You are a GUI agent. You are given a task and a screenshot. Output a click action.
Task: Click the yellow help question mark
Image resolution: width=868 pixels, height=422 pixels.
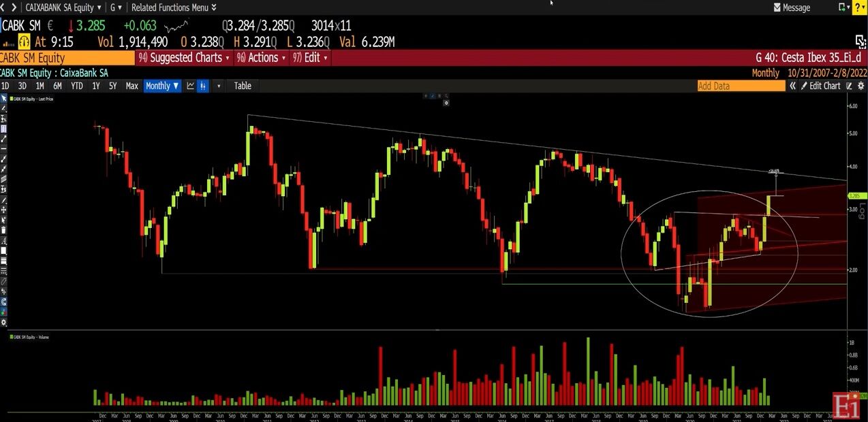coord(860,7)
